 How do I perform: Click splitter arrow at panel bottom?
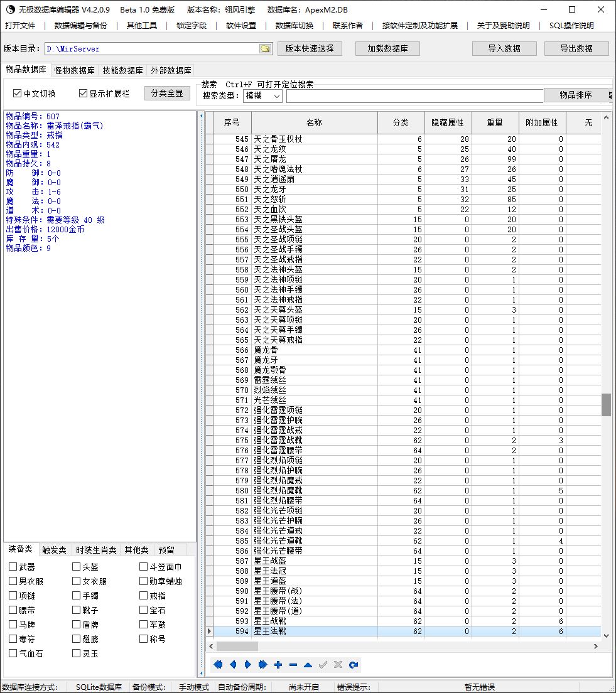pos(201,673)
